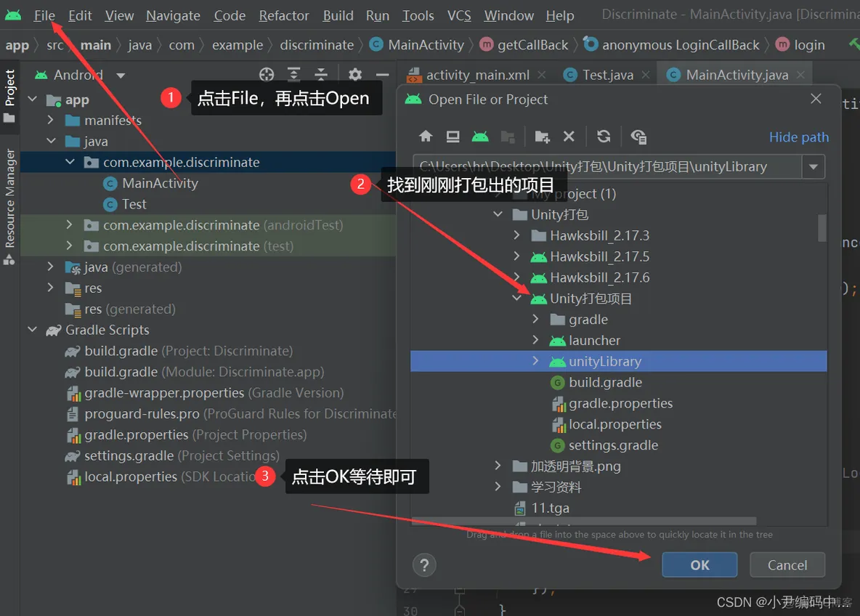Image resolution: width=860 pixels, height=616 pixels.
Task: Expand com.example.discriminate (androidTest) package
Action: 69,225
